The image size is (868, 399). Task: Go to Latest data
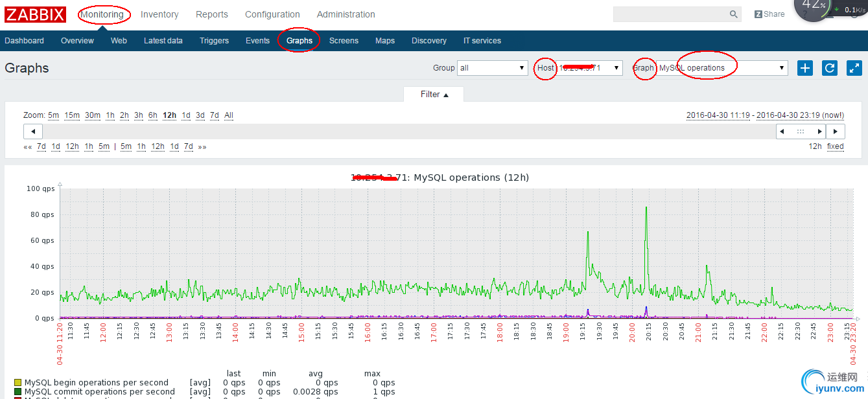[163, 41]
